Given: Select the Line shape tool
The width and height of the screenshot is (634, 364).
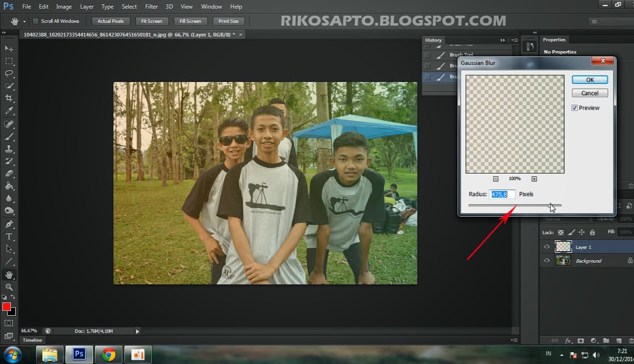Looking at the screenshot, I should [x=9, y=261].
